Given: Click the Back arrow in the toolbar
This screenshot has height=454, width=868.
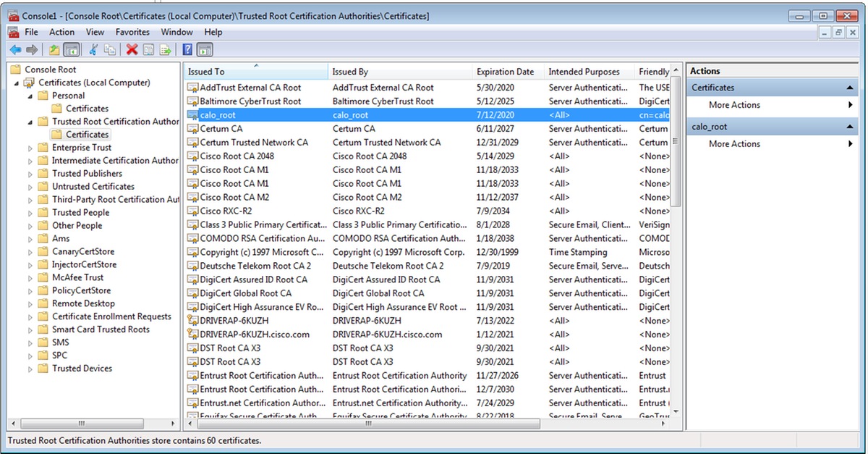Looking at the screenshot, I should click(x=14, y=50).
